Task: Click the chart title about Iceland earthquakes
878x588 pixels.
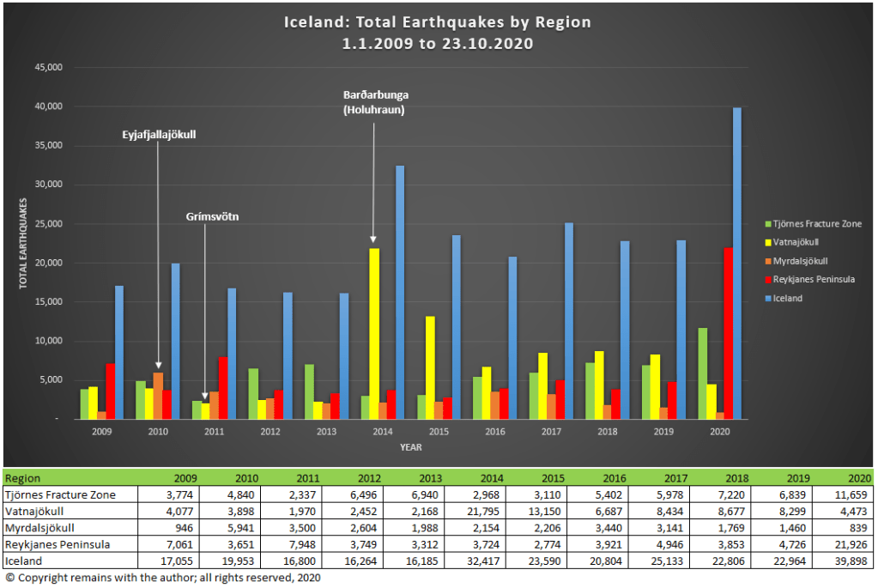Action: point(438,33)
